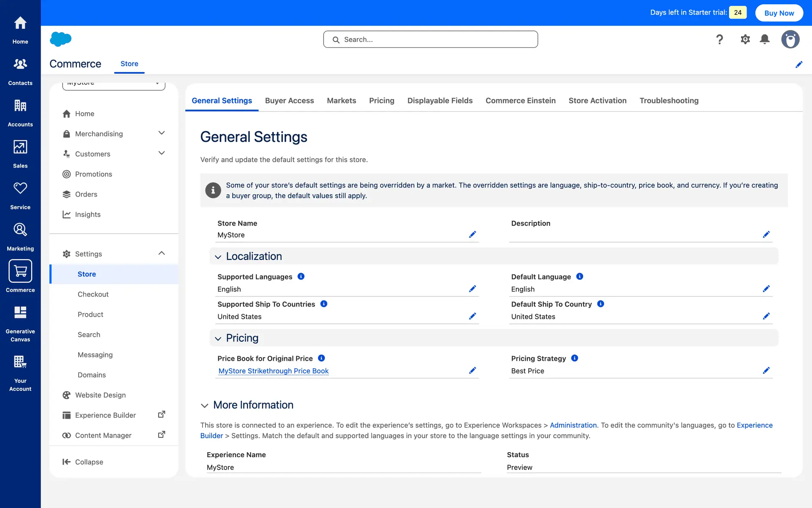
Task: Expand the Merchandising menu chevron
Action: pyautogui.click(x=161, y=133)
